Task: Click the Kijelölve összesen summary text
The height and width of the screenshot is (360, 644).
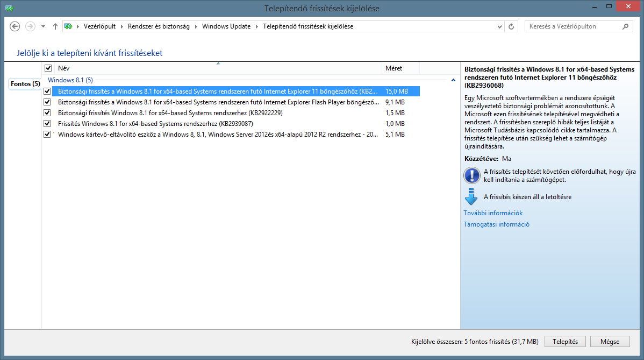Action: click(474, 342)
